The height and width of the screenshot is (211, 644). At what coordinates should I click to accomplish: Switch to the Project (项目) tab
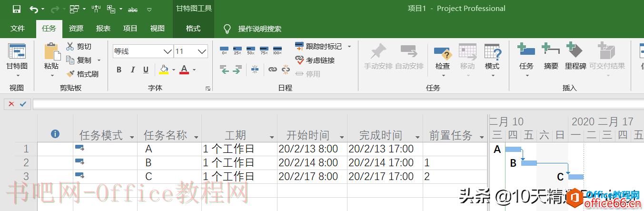coord(130,29)
